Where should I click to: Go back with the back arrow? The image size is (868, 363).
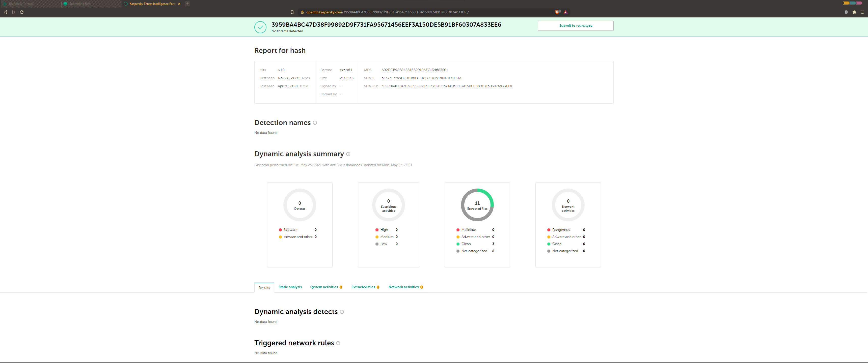coord(6,12)
